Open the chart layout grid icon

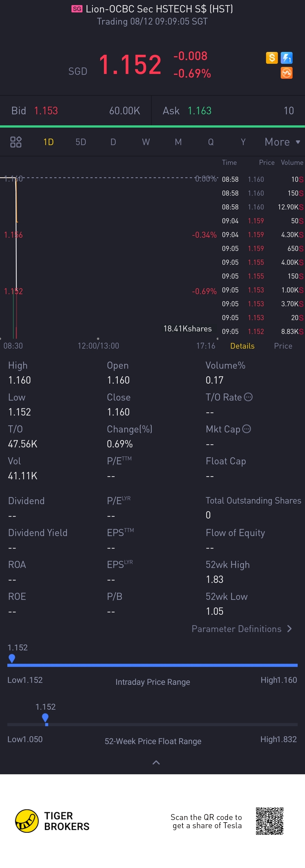tap(16, 142)
